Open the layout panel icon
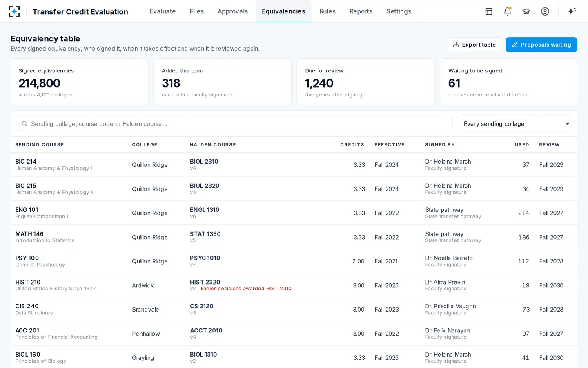This screenshot has width=588, height=368. pyautogui.click(x=489, y=11)
